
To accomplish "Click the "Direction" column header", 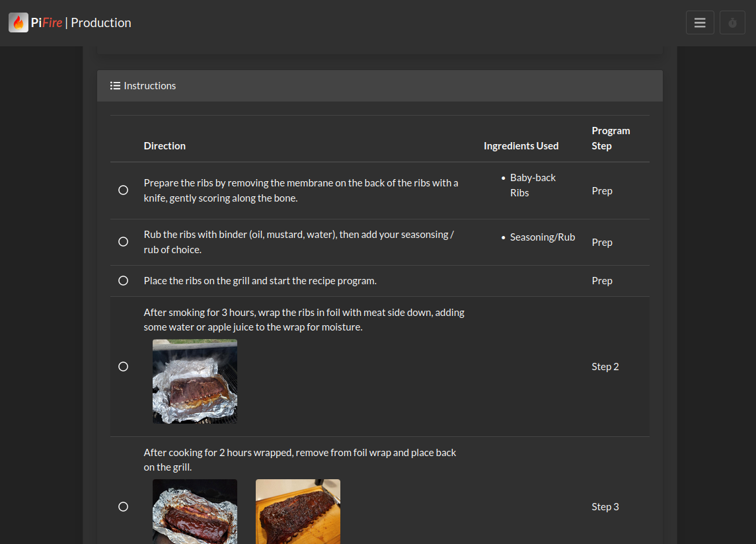I will (165, 145).
